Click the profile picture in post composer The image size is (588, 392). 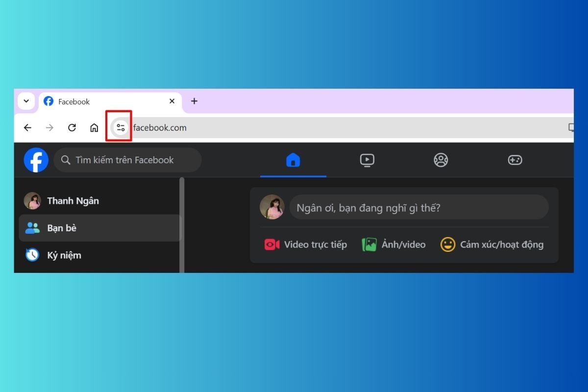tap(272, 207)
